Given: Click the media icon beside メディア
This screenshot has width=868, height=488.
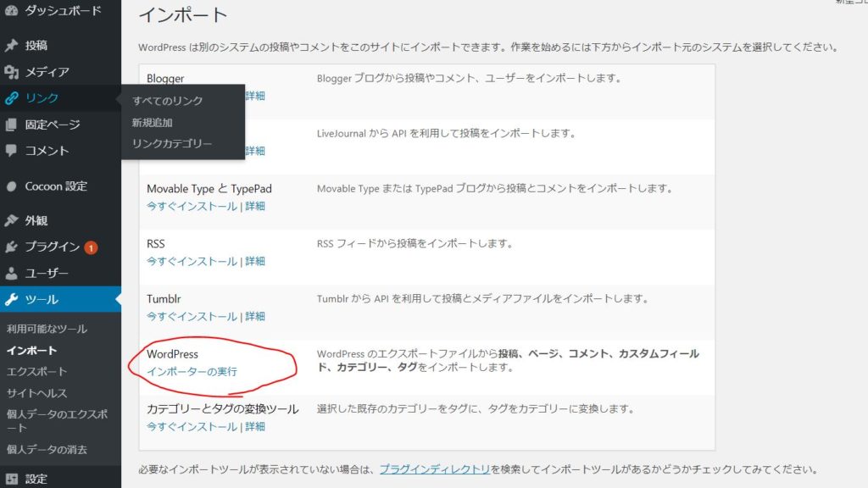Looking at the screenshot, I should 11,72.
